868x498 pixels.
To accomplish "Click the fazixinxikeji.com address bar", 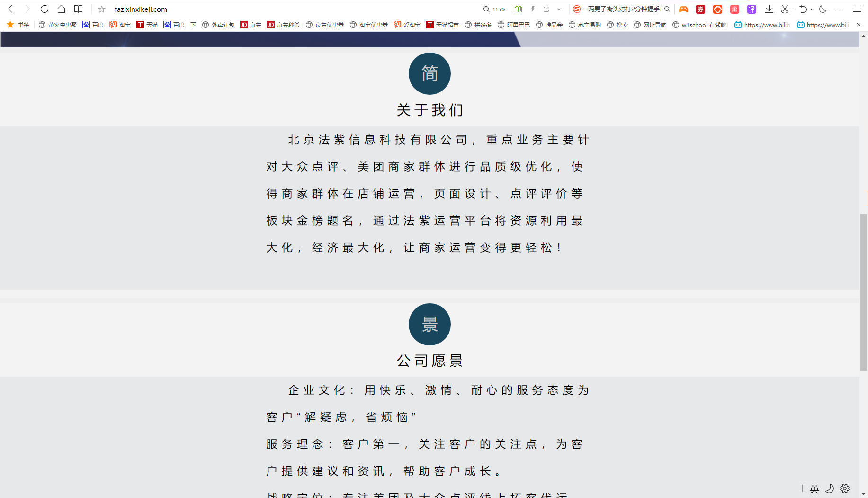I will click(x=140, y=9).
